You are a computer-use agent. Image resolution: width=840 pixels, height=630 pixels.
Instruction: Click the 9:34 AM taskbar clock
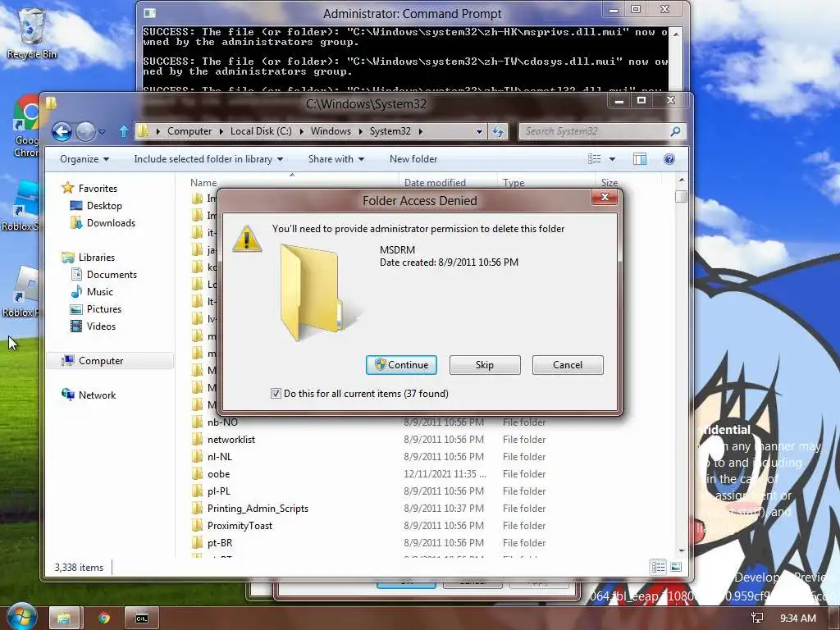[x=797, y=619]
